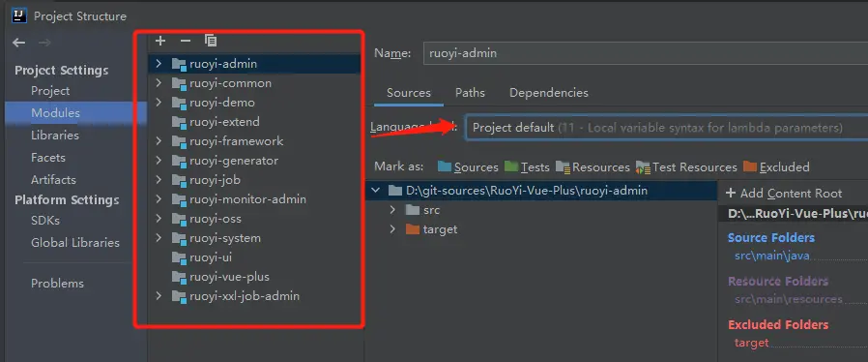This screenshot has height=362, width=868.
Task: Switch to the Dependencies tab
Action: 549,93
